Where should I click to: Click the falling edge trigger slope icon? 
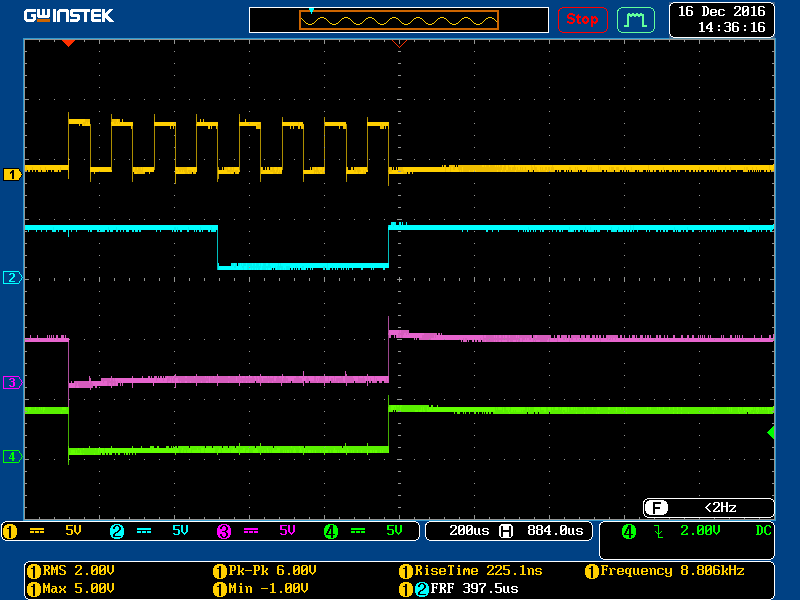tap(659, 532)
